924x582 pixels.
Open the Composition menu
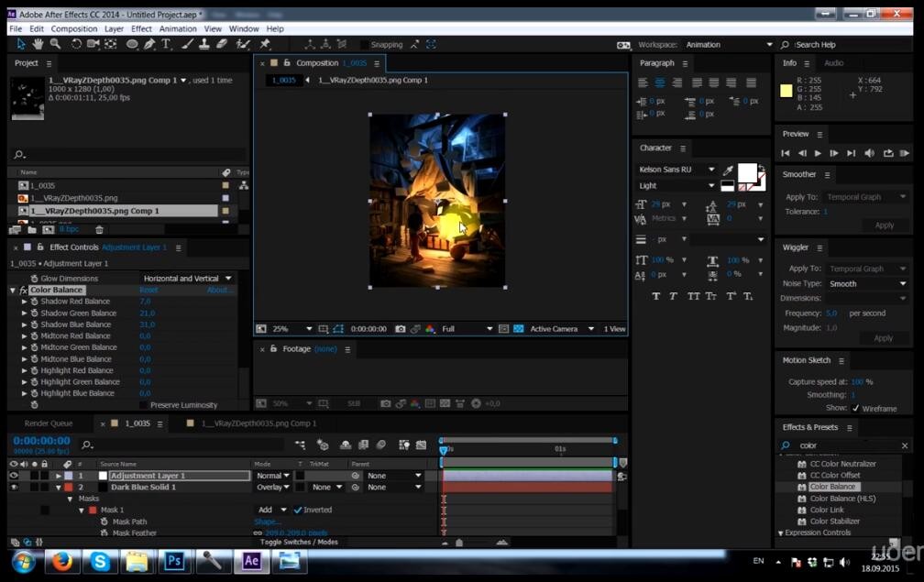point(73,28)
